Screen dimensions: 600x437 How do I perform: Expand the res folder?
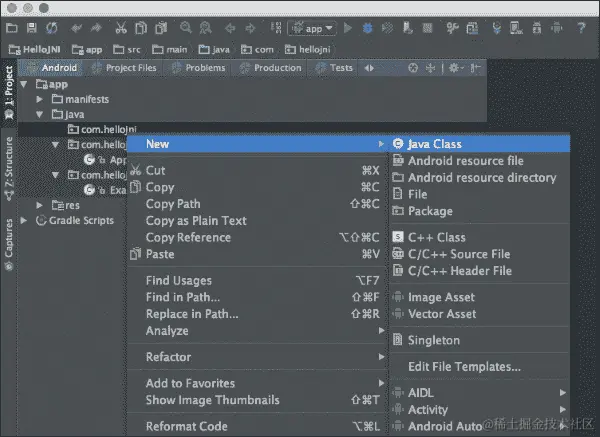[x=39, y=205]
